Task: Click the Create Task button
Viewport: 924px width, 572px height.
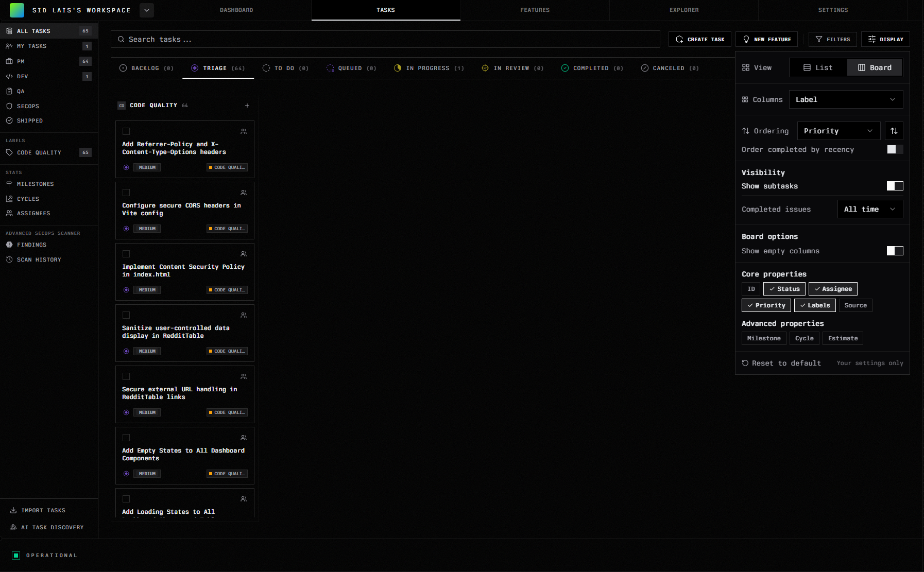Action: click(x=699, y=39)
